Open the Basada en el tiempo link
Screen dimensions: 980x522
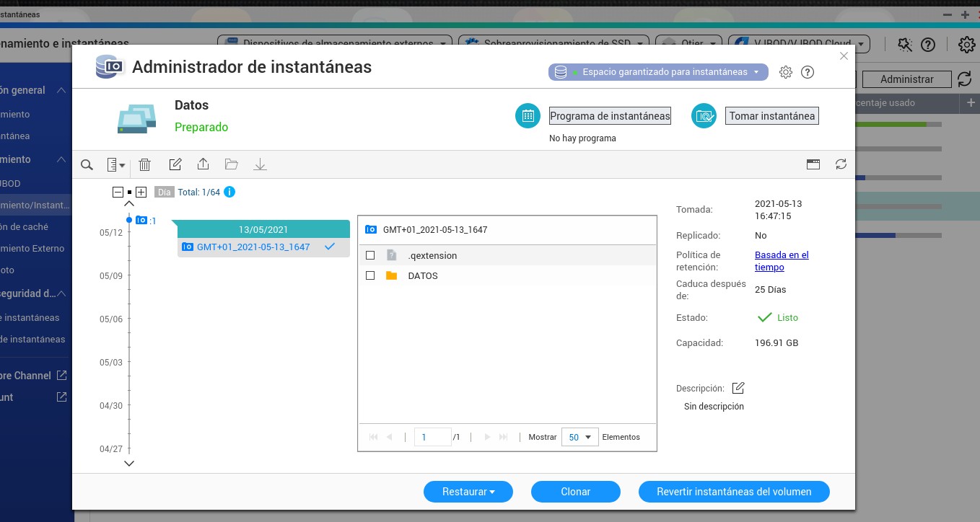(781, 261)
